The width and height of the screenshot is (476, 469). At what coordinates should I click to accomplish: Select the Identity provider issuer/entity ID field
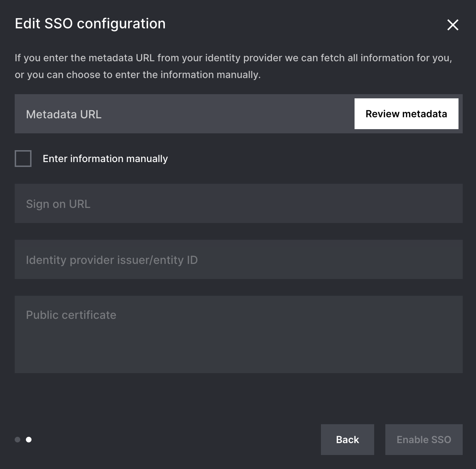[175, 259]
